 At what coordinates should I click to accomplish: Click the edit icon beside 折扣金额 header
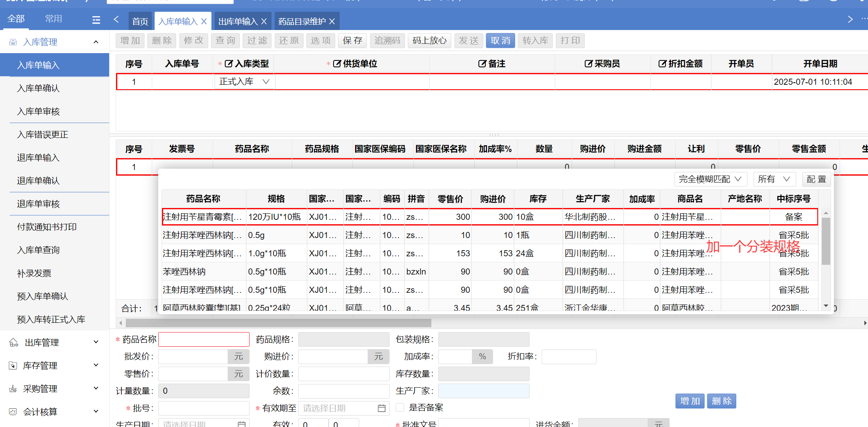(x=663, y=64)
